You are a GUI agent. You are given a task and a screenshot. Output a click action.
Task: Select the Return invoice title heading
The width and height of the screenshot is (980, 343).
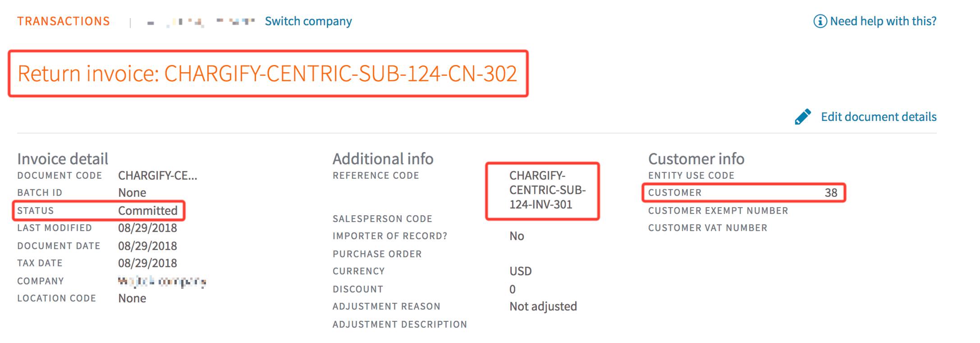267,74
